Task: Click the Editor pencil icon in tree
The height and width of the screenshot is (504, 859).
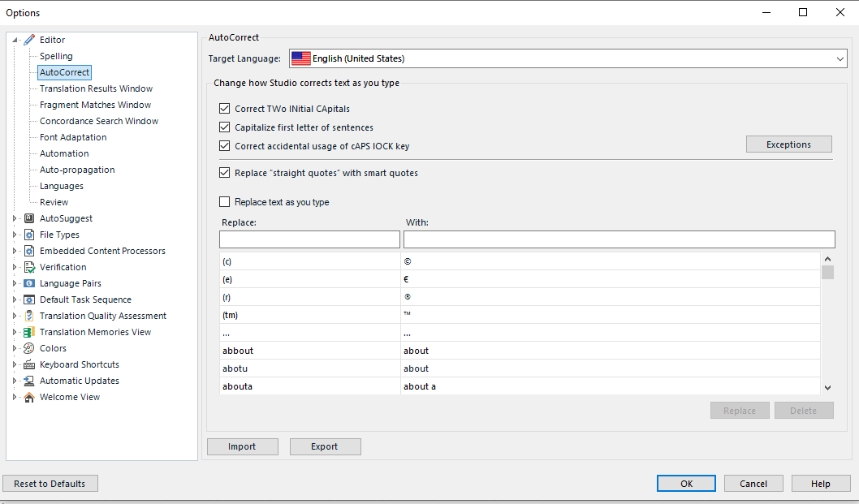Action: [30, 40]
